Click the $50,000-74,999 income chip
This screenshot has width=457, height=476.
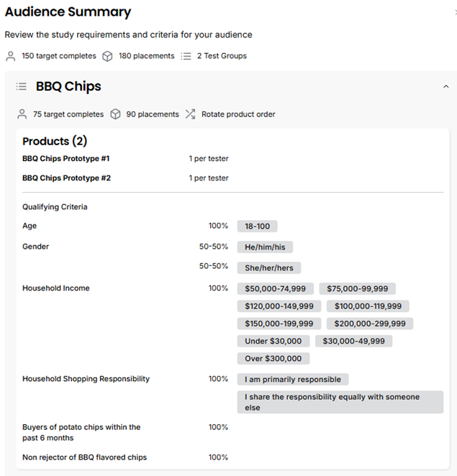click(x=275, y=289)
